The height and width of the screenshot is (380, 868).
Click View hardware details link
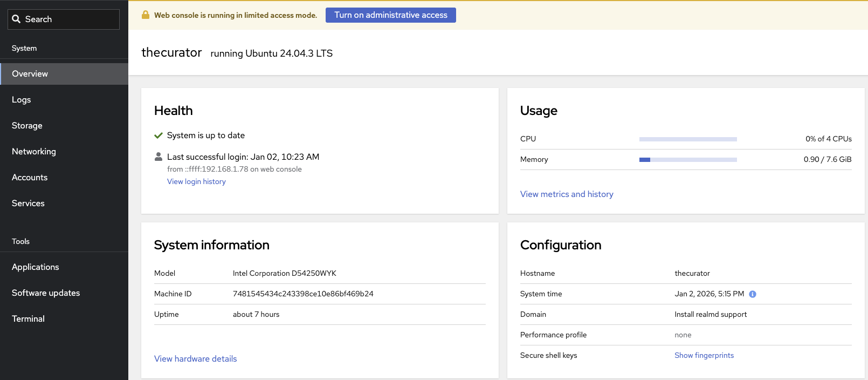click(195, 359)
